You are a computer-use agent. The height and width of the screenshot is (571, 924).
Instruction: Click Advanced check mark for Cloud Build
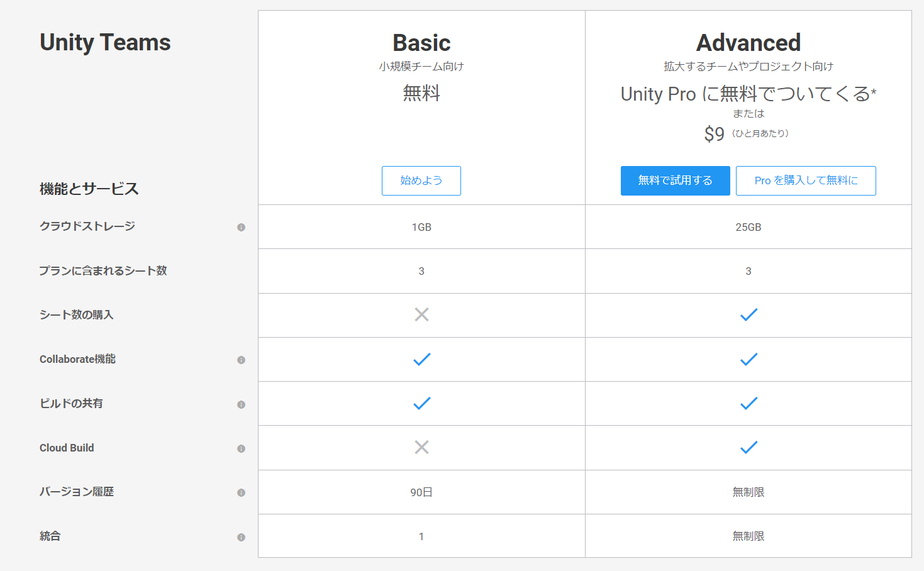pyautogui.click(x=749, y=447)
